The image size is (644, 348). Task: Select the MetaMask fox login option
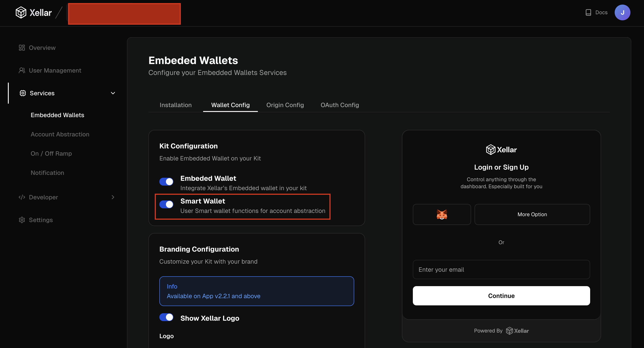pos(442,214)
